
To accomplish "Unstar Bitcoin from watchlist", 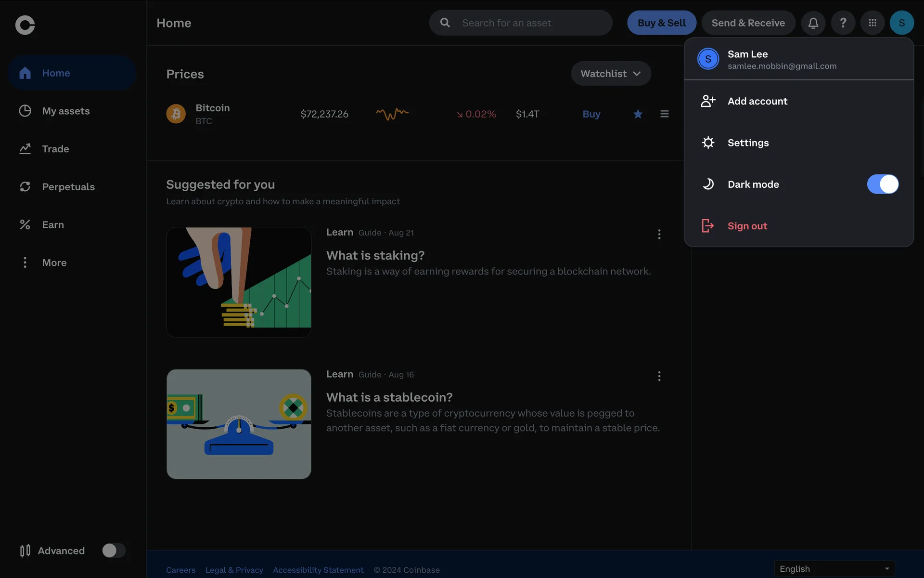I will (638, 114).
